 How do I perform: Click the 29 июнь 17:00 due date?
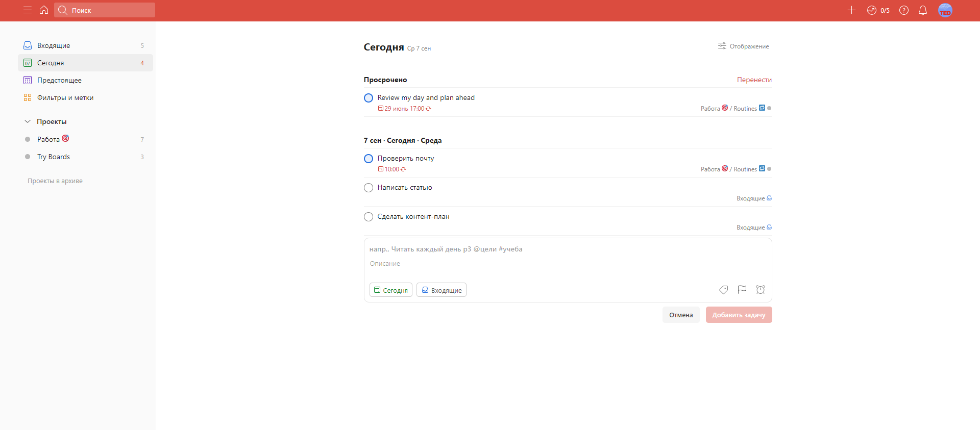(404, 109)
